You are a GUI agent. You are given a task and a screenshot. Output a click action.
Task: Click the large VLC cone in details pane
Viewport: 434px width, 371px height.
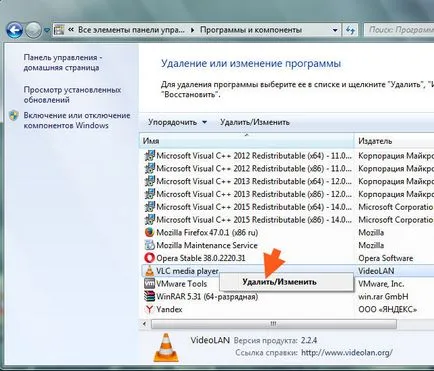tap(166, 347)
